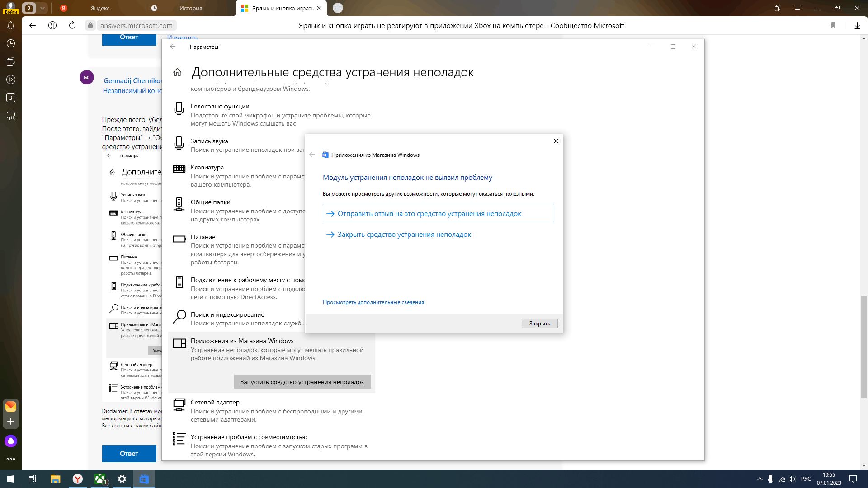Open Microsoft Store from taskbar
This screenshot has height=488, width=868.
pyautogui.click(x=144, y=479)
